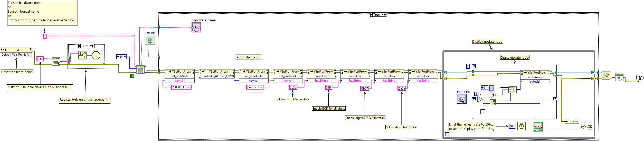Click the set_spiMode property item
The height and width of the screenshot is (141, 644).
point(180,76)
